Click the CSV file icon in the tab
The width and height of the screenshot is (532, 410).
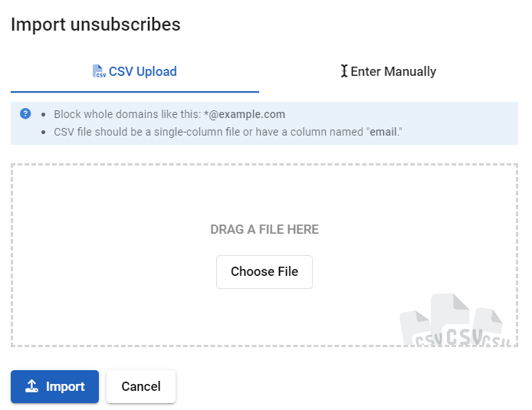(x=98, y=72)
